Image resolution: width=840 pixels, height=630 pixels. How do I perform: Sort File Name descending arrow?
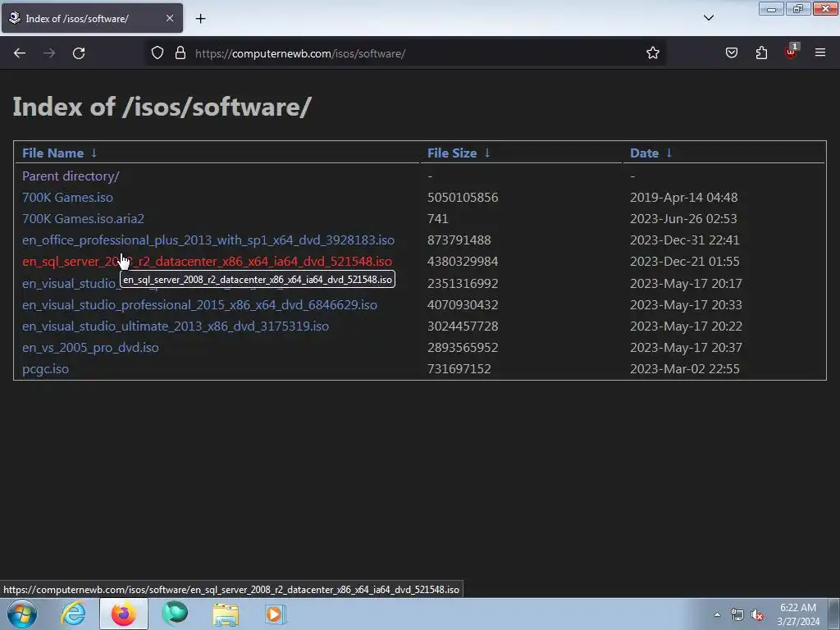94,153
